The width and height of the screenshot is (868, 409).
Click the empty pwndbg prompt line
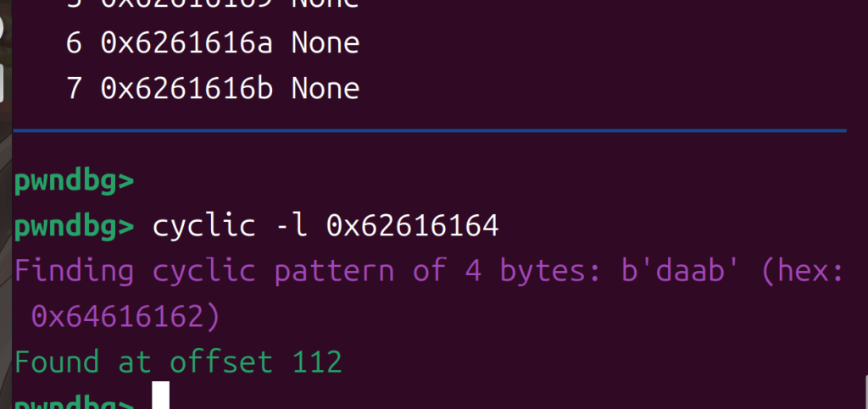pos(75,181)
